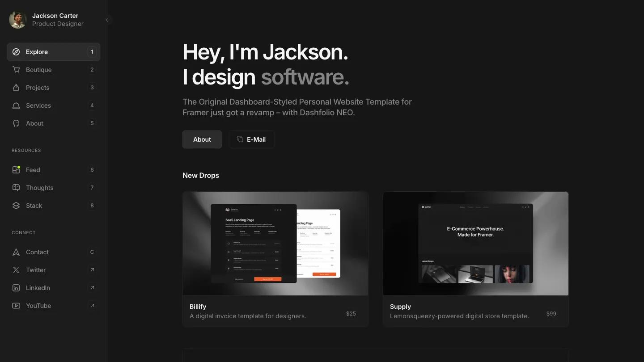
Task: Click the Thoughts open book icon
Action: 16,188
